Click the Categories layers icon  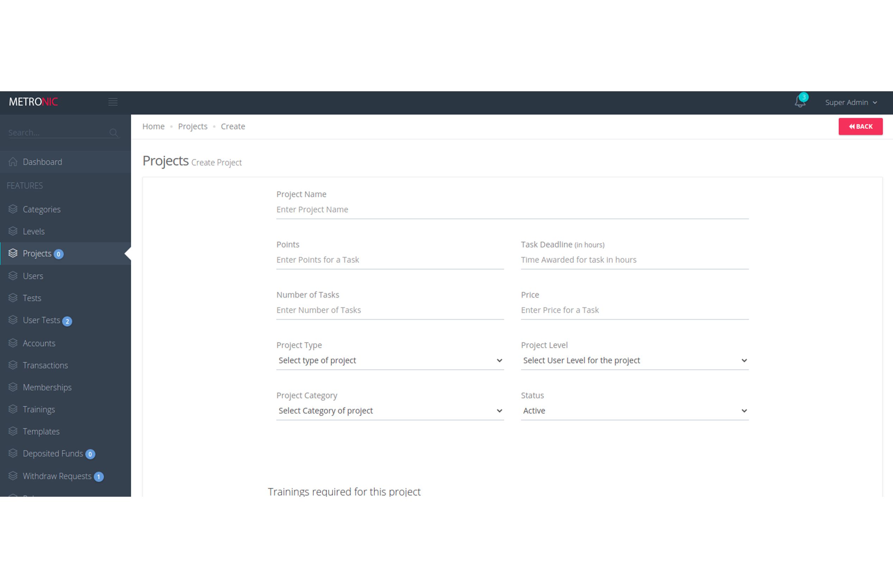(x=13, y=209)
